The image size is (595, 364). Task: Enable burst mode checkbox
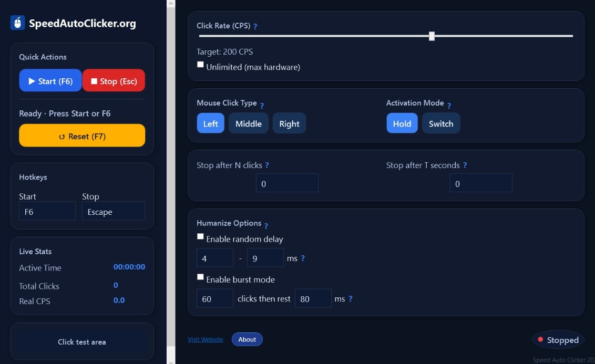(200, 277)
